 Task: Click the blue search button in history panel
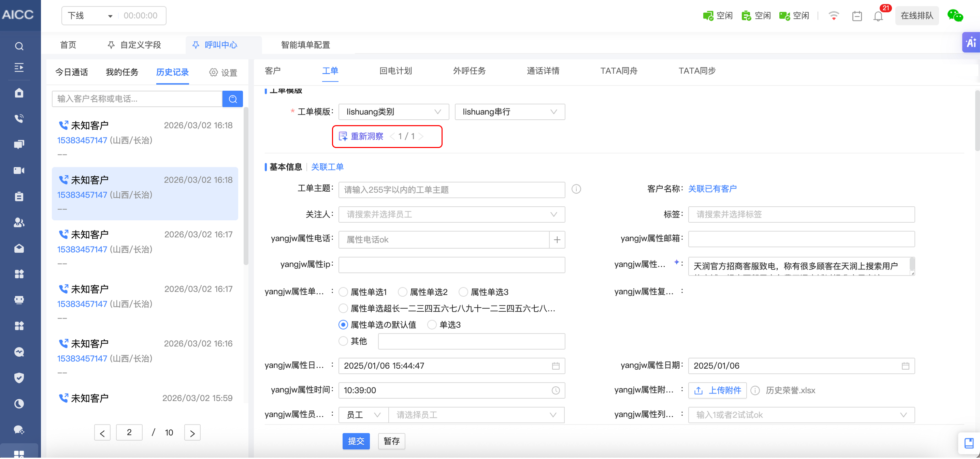233,99
